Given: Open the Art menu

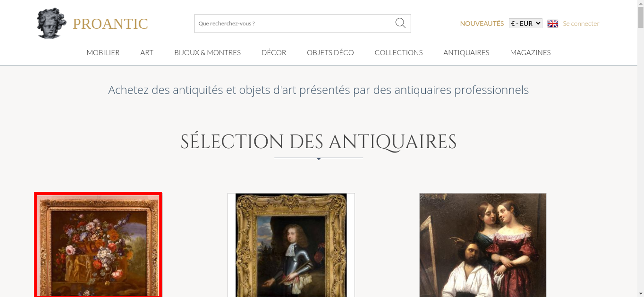Looking at the screenshot, I should pos(147,52).
